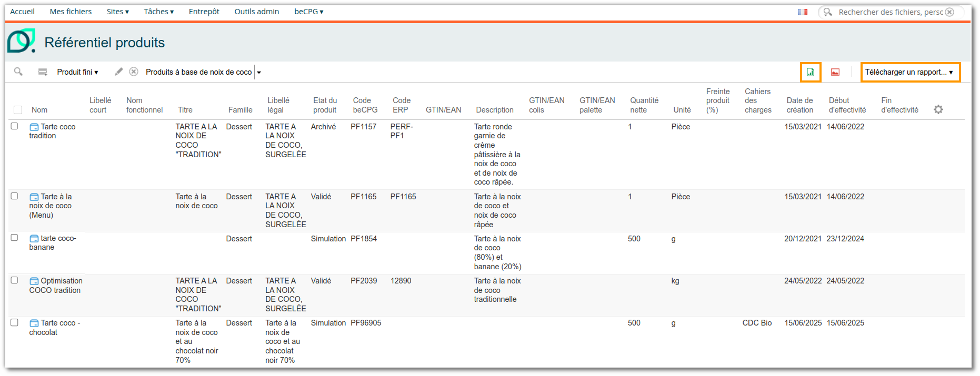
Task: Sort by the Date de création column header
Action: pyautogui.click(x=800, y=105)
